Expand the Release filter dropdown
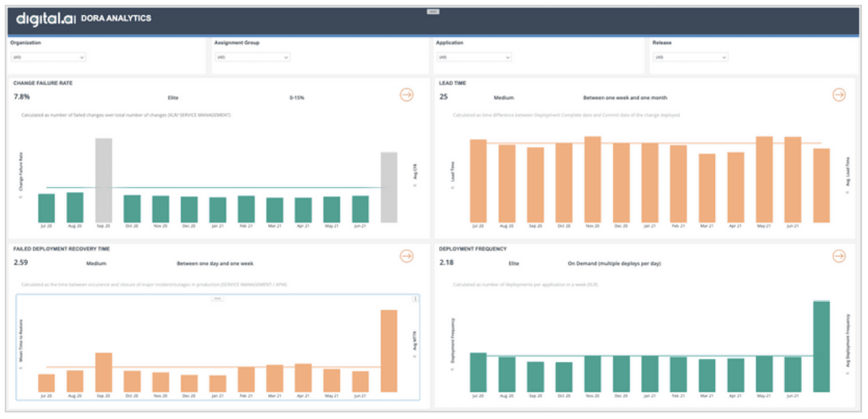 pos(691,57)
